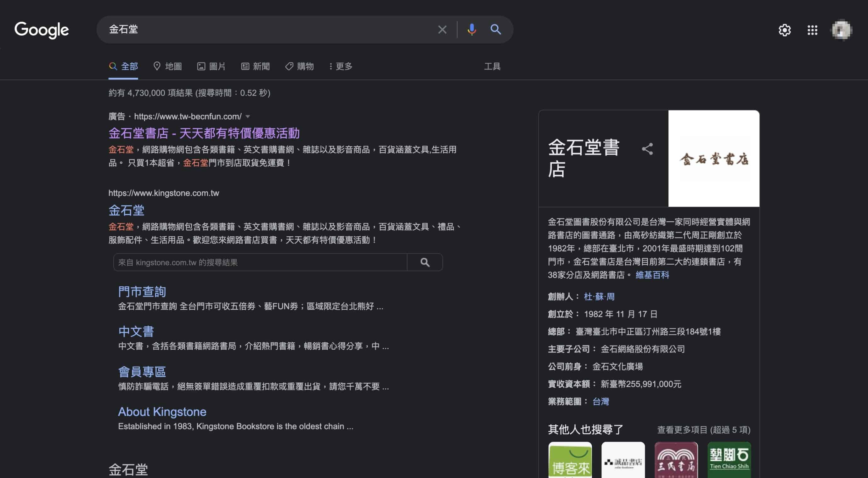Screen dimensions: 868x478
Task: Click the kingstone.com.tw site search field
Action: [260, 262]
